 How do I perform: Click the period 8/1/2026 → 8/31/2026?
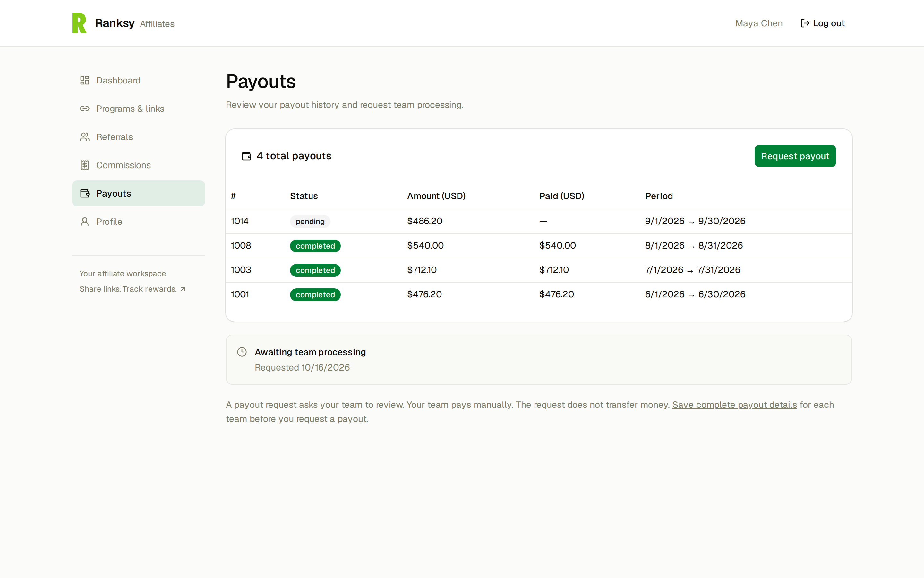tap(694, 245)
